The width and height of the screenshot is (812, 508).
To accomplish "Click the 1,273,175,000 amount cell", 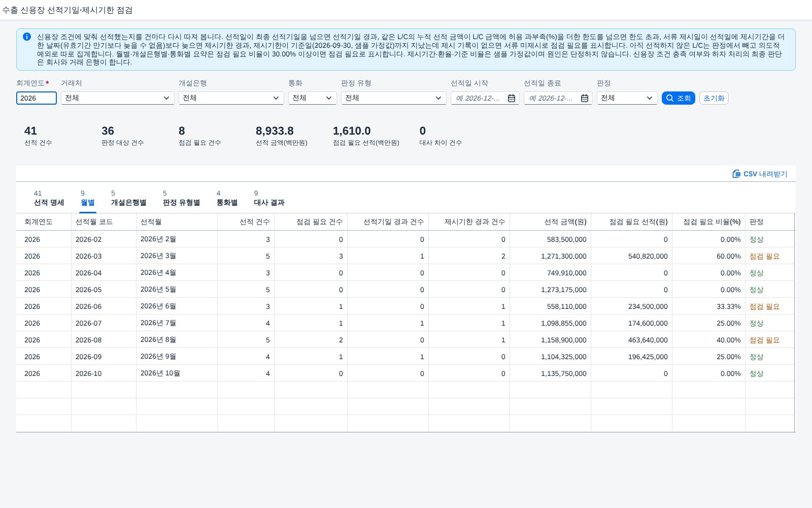I will pyautogui.click(x=550, y=290).
